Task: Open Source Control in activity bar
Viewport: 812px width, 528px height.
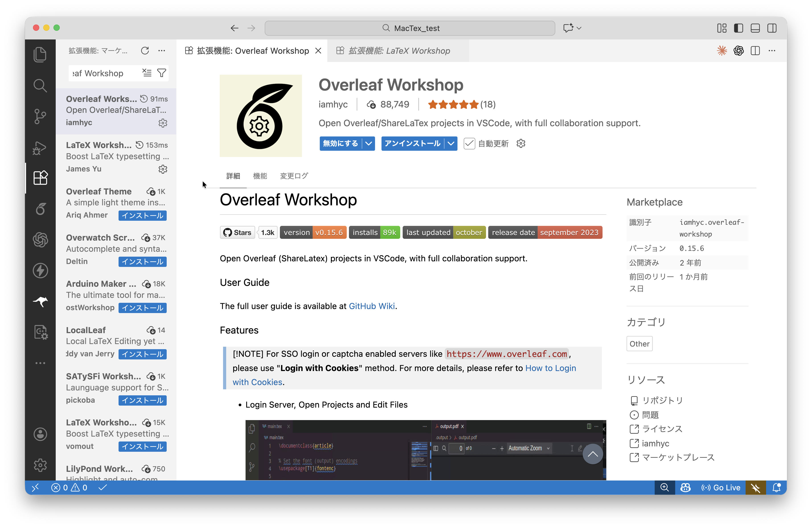Action: (40, 116)
